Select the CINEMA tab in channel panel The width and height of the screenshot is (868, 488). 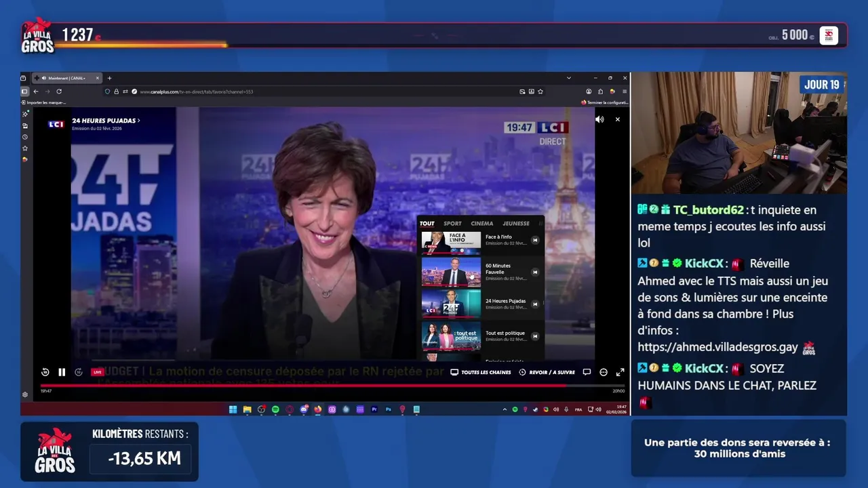[x=482, y=223]
